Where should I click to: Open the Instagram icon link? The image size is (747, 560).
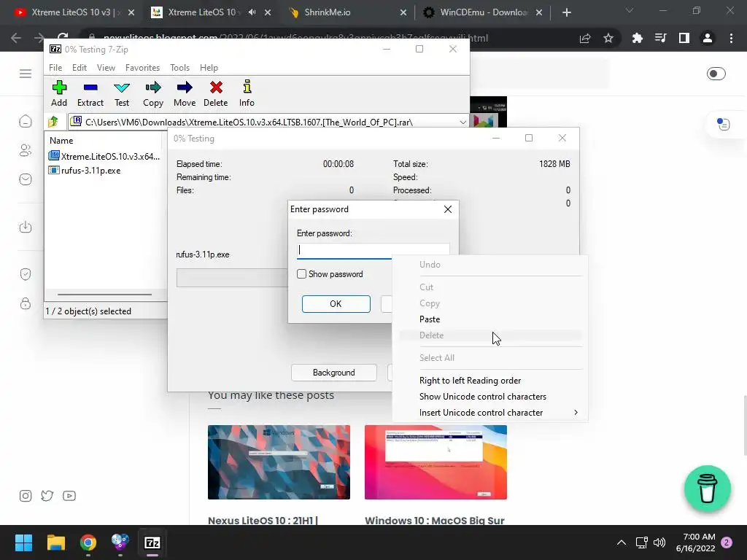(x=26, y=496)
